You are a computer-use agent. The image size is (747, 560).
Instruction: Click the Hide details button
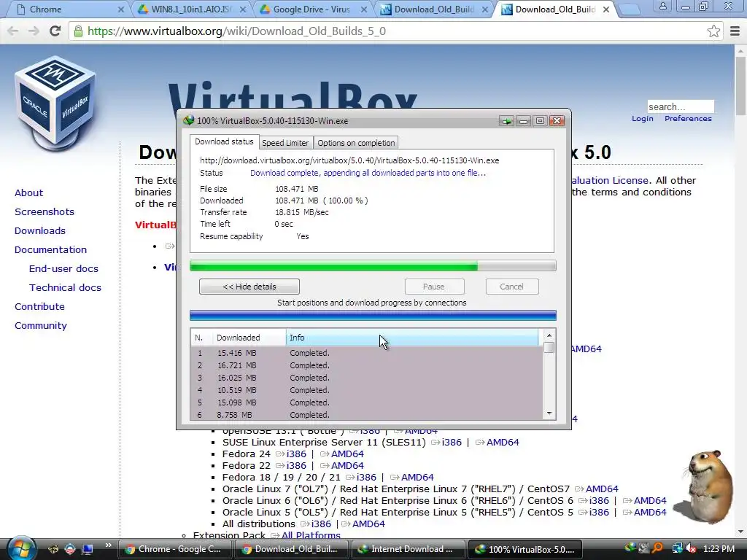(x=249, y=287)
